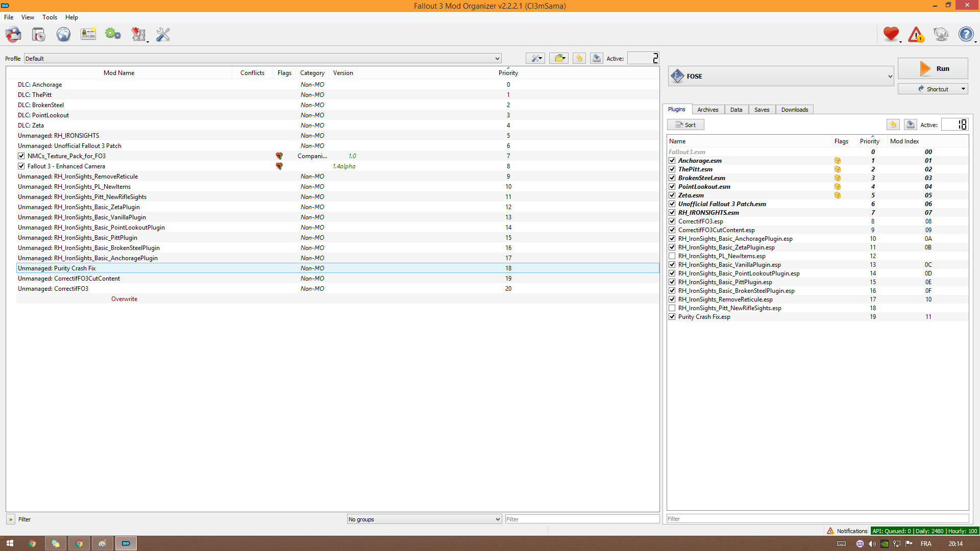Click the Update globe icon
The width and height of the screenshot is (980, 551).
[941, 35]
